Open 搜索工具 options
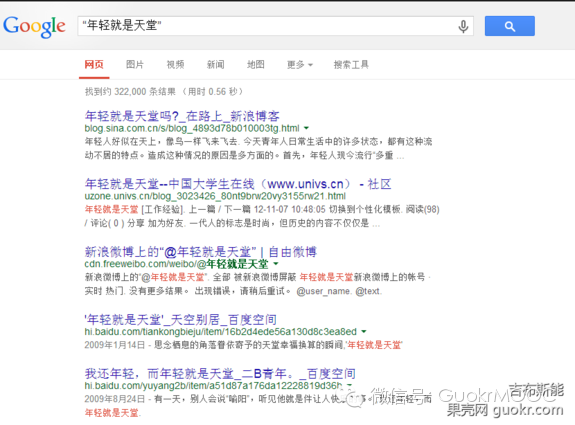The image size is (575, 425). point(351,65)
